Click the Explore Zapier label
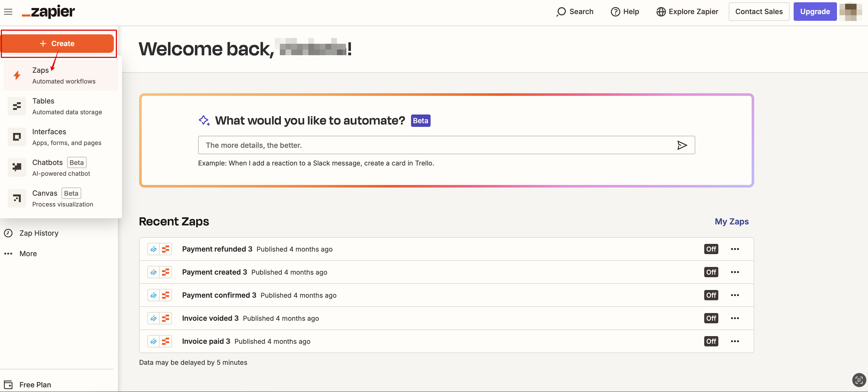This screenshot has height=392, width=868. (693, 12)
